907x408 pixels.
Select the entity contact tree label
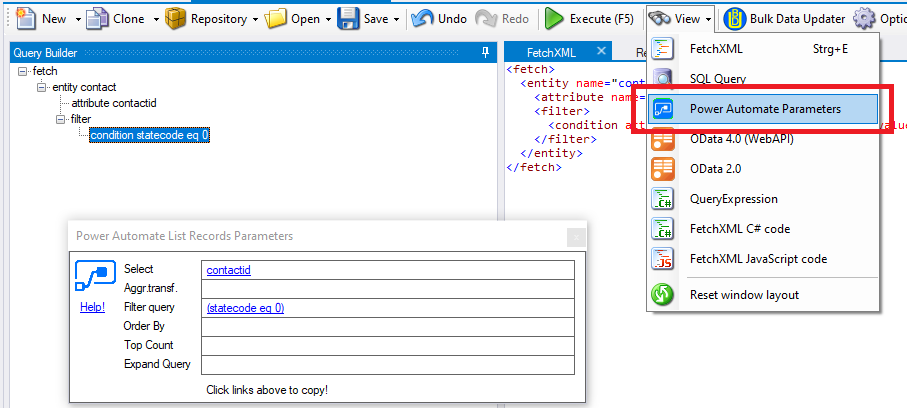(x=84, y=87)
